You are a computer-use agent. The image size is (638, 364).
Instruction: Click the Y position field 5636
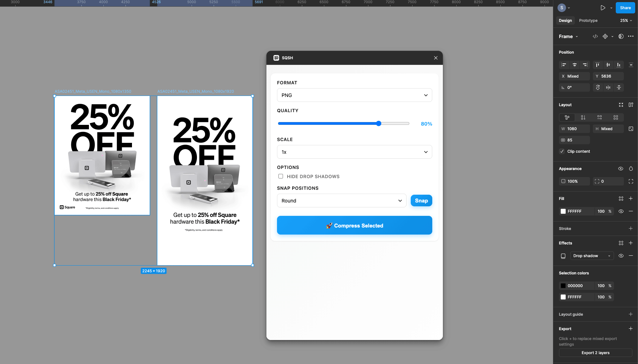pos(608,76)
